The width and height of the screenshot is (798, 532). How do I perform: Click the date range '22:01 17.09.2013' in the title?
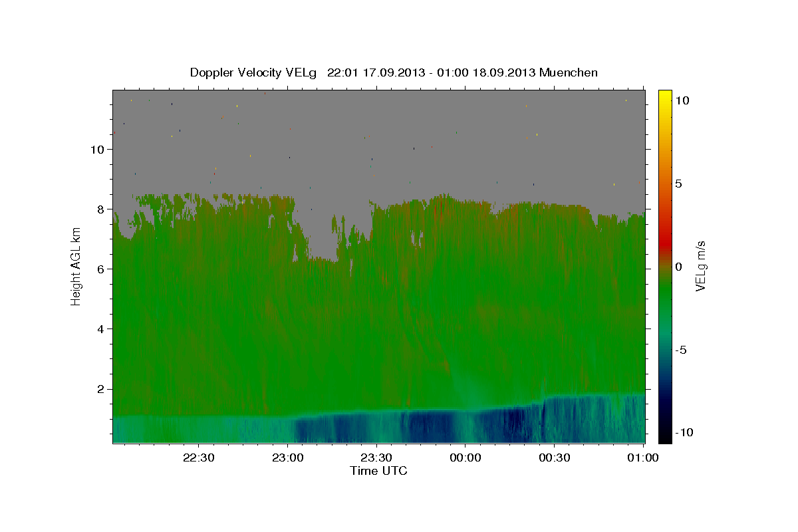(x=375, y=72)
